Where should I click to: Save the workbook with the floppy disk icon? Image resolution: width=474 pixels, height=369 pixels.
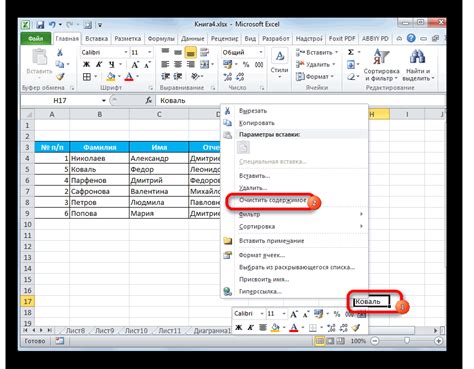[40, 25]
